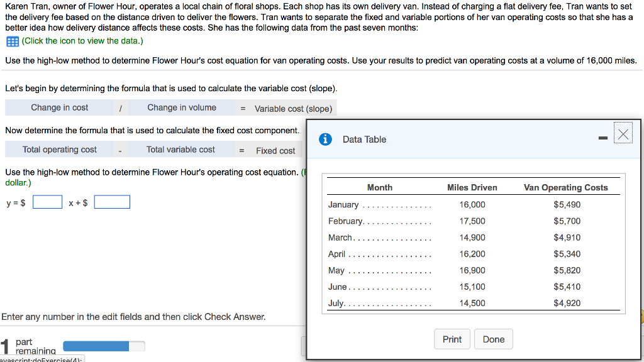This screenshot has width=644, height=362.
Task: Select May miles value 16,900
Action: point(472,270)
